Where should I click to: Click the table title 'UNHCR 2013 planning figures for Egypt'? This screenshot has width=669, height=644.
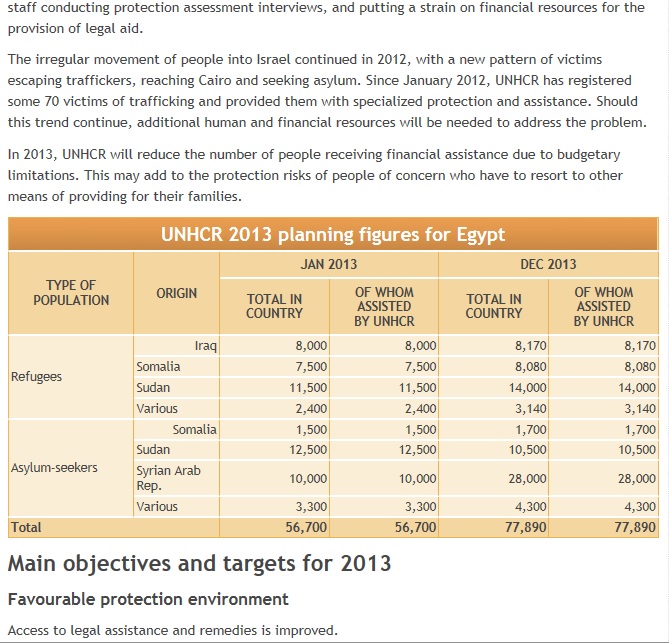(333, 234)
